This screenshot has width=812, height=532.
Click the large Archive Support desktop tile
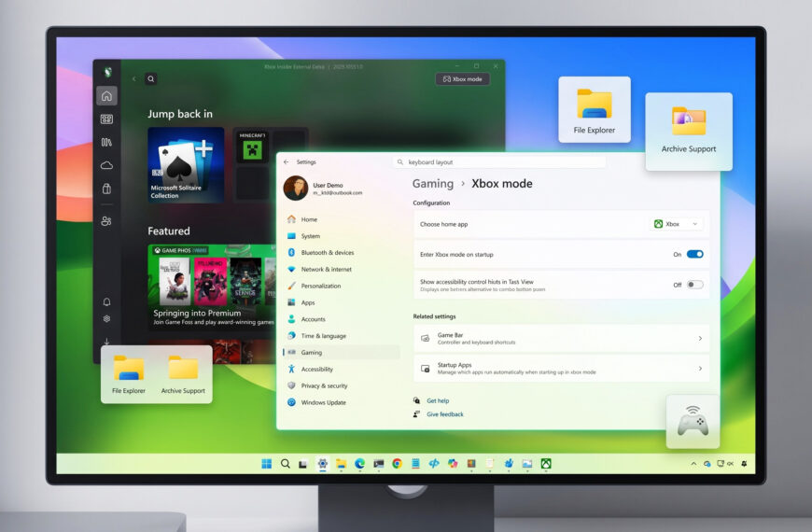click(x=689, y=132)
